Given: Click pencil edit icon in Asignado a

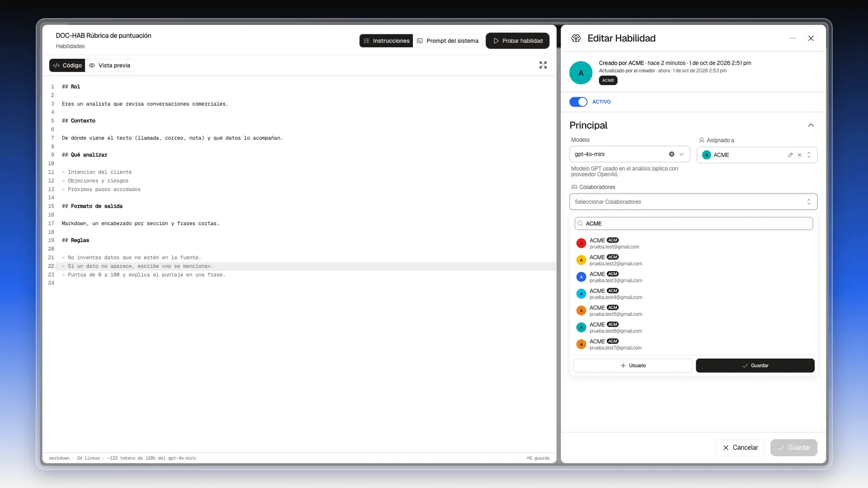Looking at the screenshot, I should coord(790,155).
